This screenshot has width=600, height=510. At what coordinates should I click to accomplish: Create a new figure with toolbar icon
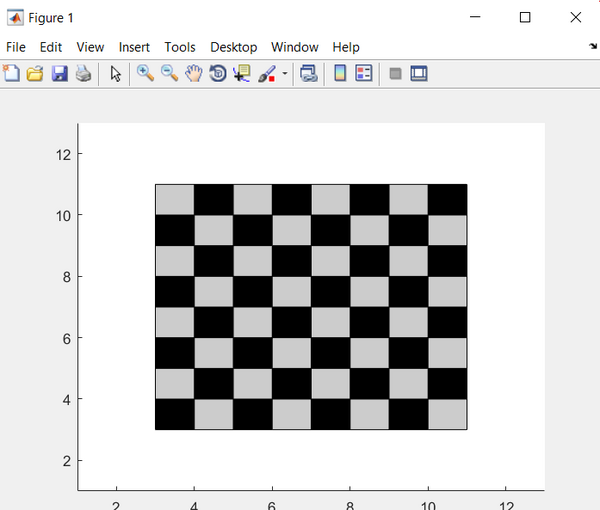11,73
